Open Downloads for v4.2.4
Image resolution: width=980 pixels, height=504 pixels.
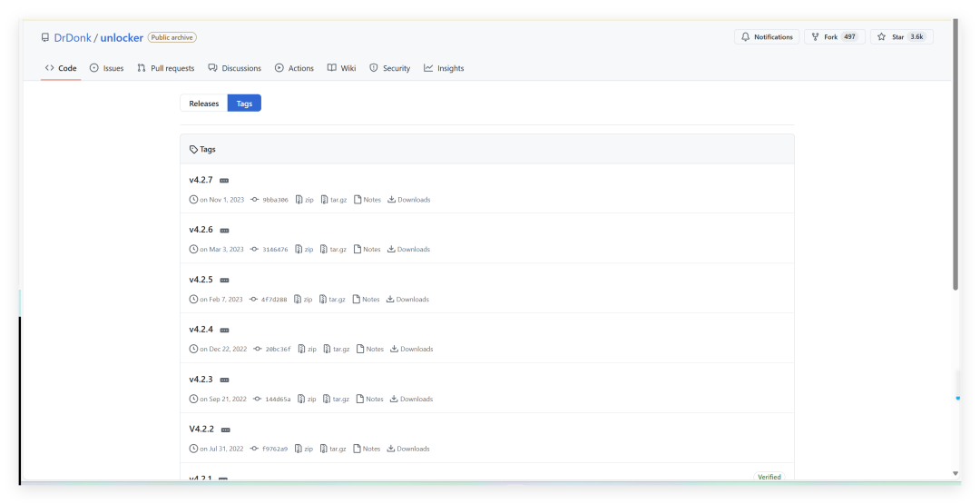pos(411,349)
